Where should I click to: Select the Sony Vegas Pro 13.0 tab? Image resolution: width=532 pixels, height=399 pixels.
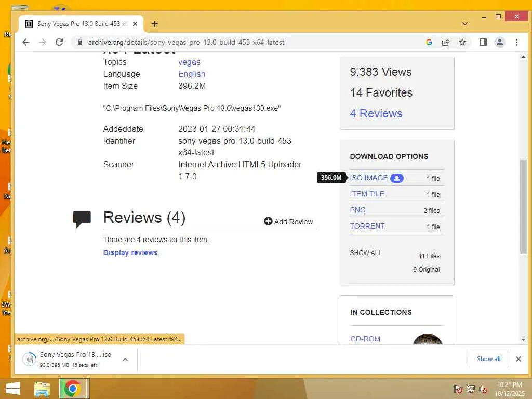click(82, 24)
